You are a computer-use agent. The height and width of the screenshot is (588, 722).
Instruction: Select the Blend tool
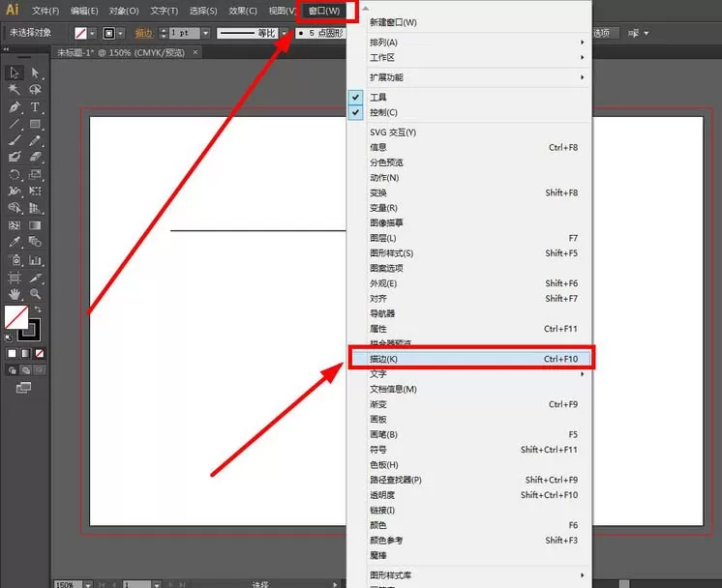[x=35, y=242]
